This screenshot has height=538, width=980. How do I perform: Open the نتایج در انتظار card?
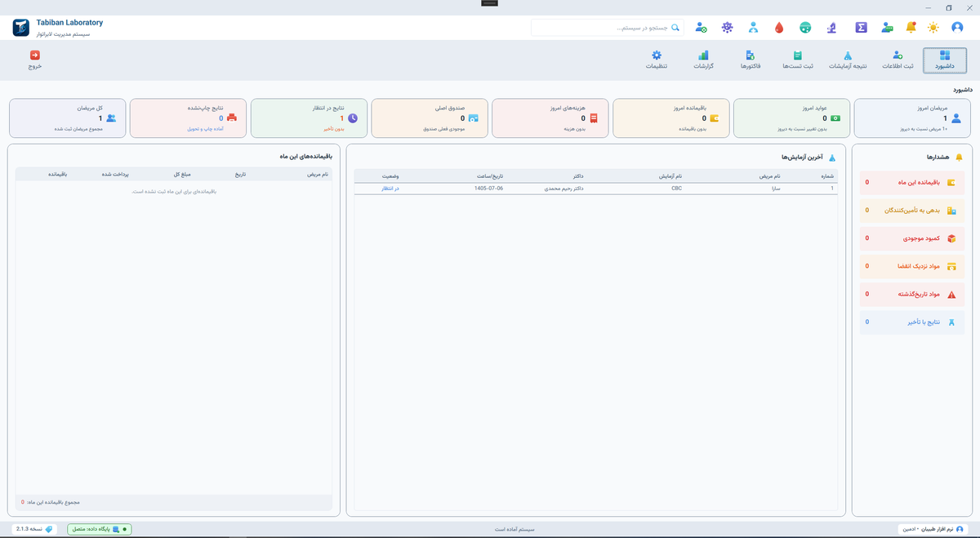pos(309,118)
